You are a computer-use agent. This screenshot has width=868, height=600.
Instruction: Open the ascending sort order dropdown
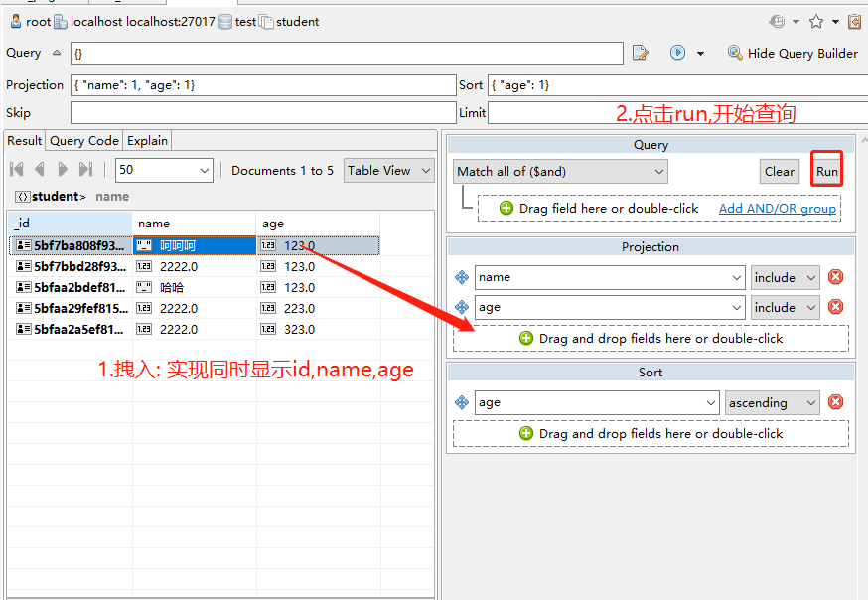[x=772, y=402]
